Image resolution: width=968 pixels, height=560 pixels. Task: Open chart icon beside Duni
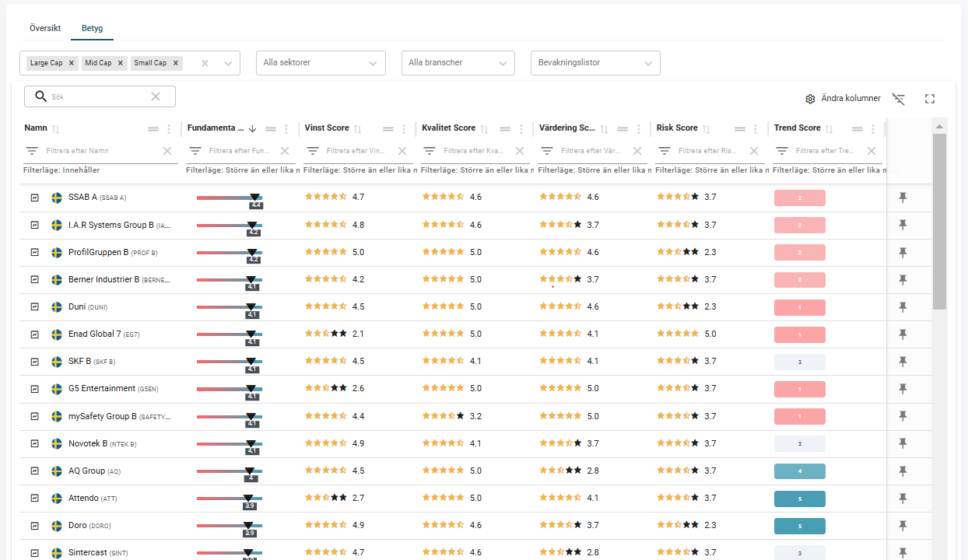pos(35,307)
